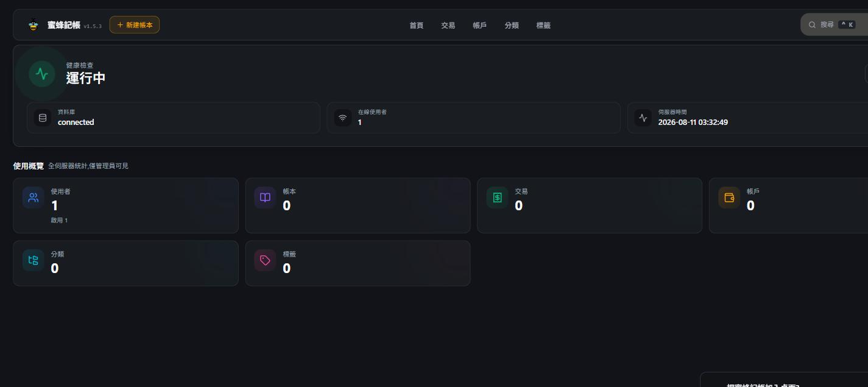Click the blue users icon

coord(34,197)
